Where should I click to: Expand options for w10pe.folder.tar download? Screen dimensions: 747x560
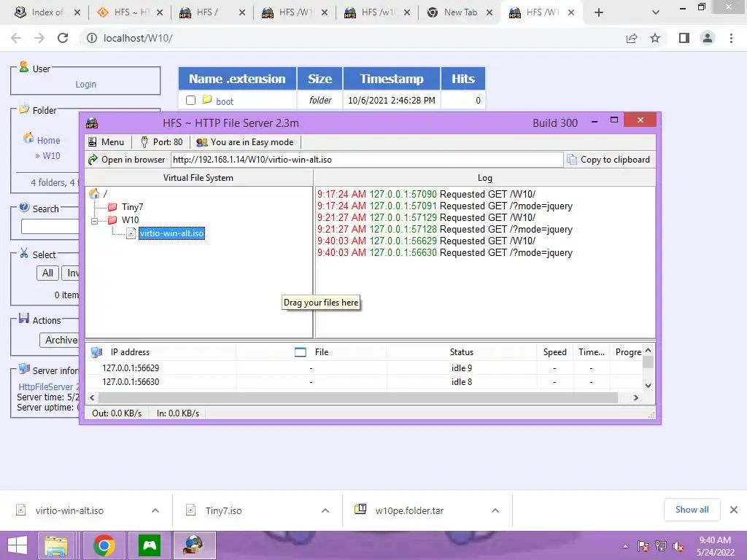point(495,510)
